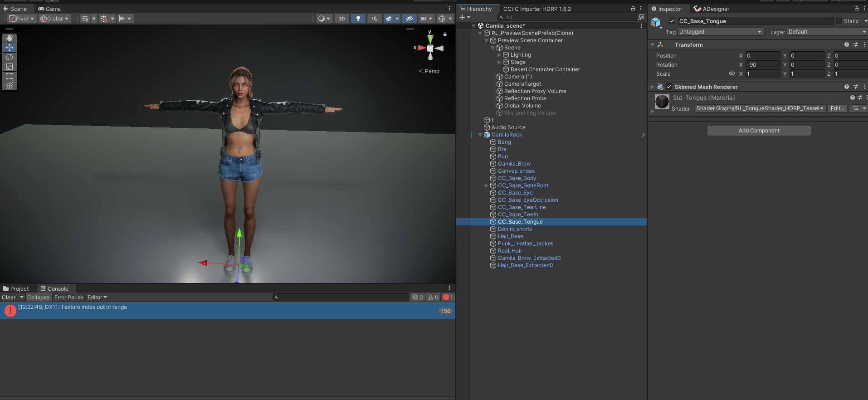Select the Hand view tool
This screenshot has height=400, width=868.
point(10,38)
